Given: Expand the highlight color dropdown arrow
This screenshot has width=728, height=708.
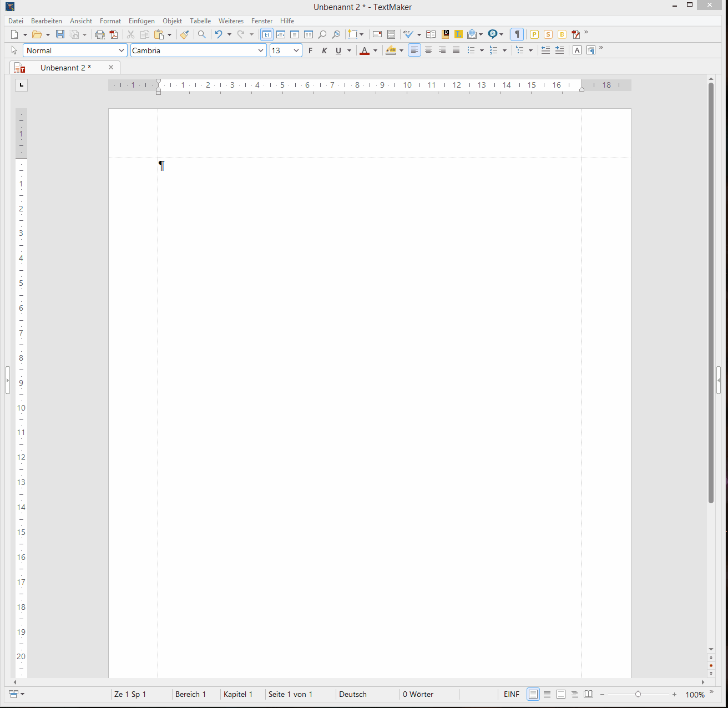Looking at the screenshot, I should [401, 50].
